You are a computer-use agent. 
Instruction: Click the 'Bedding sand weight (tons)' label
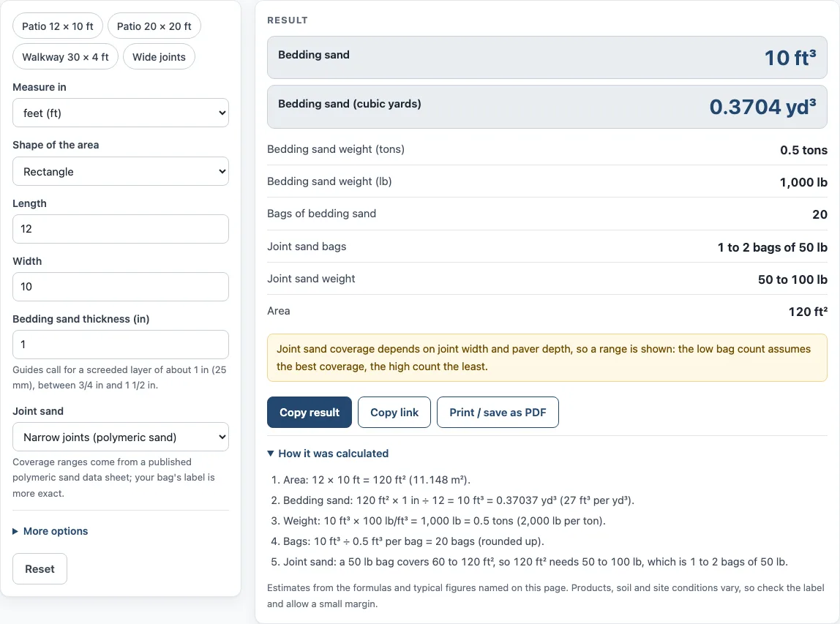336,149
